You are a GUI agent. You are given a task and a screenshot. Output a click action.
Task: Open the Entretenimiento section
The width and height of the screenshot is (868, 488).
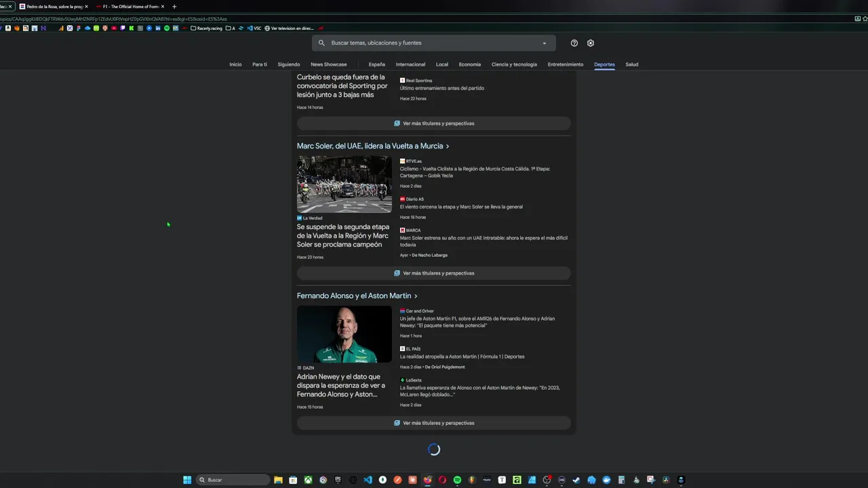566,64
